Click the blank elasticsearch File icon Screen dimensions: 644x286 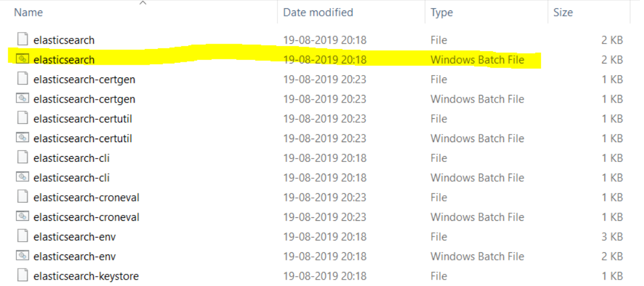(23, 40)
